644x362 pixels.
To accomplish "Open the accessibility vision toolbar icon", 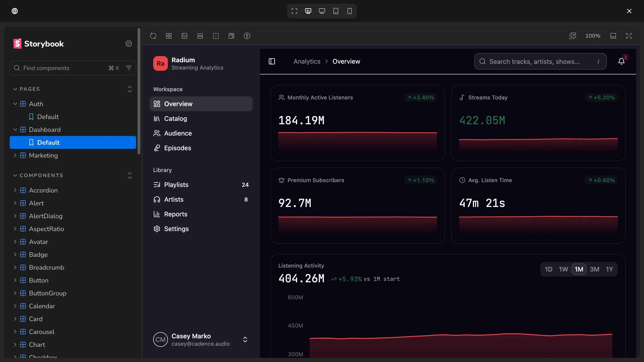I will pos(247,36).
